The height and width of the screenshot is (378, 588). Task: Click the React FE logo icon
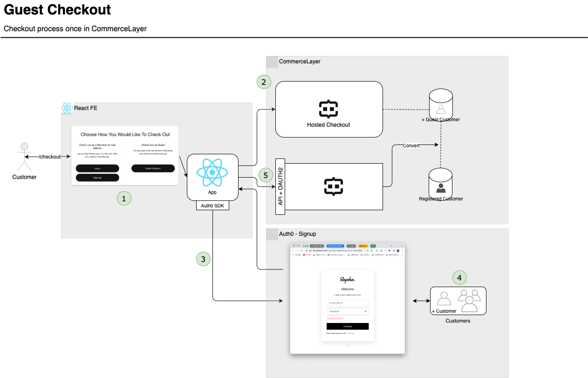67,108
